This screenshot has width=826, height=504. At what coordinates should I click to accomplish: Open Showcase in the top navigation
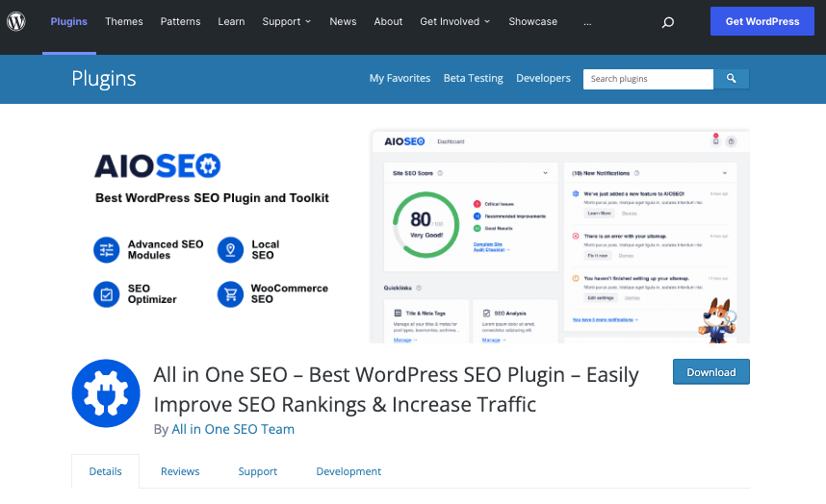pos(532,21)
